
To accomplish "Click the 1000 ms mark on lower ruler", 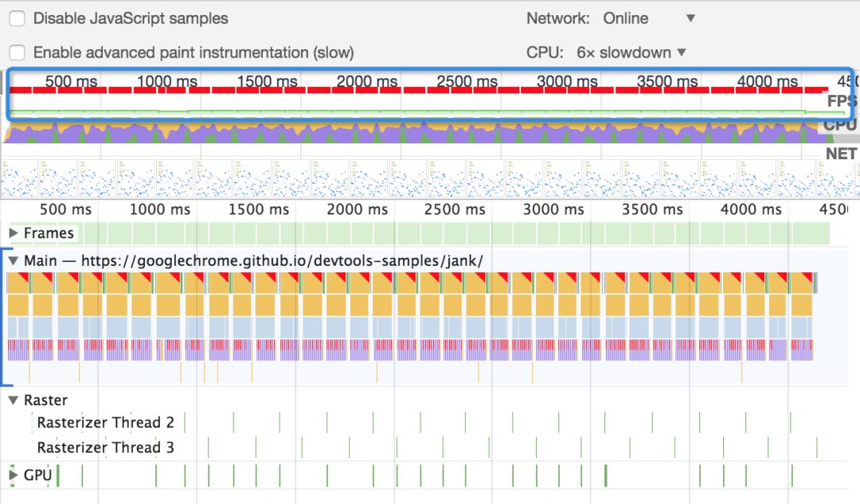I will [159, 209].
